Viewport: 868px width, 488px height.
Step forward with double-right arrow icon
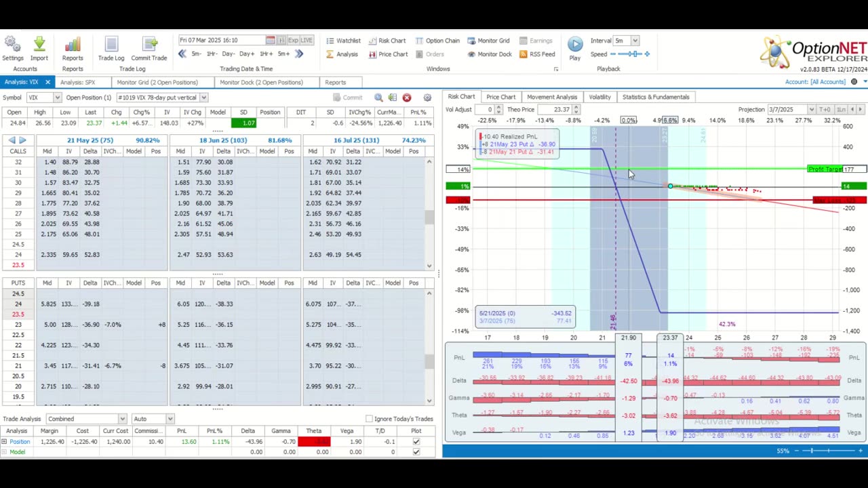[299, 54]
